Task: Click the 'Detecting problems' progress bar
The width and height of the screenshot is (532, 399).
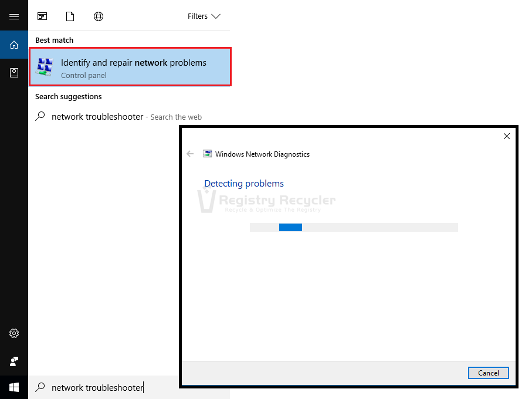Action: [x=354, y=227]
